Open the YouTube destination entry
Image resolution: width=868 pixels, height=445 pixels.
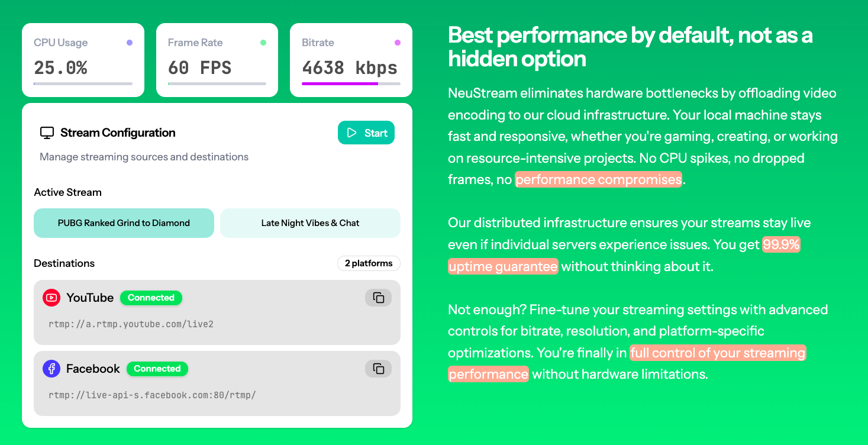tap(217, 312)
